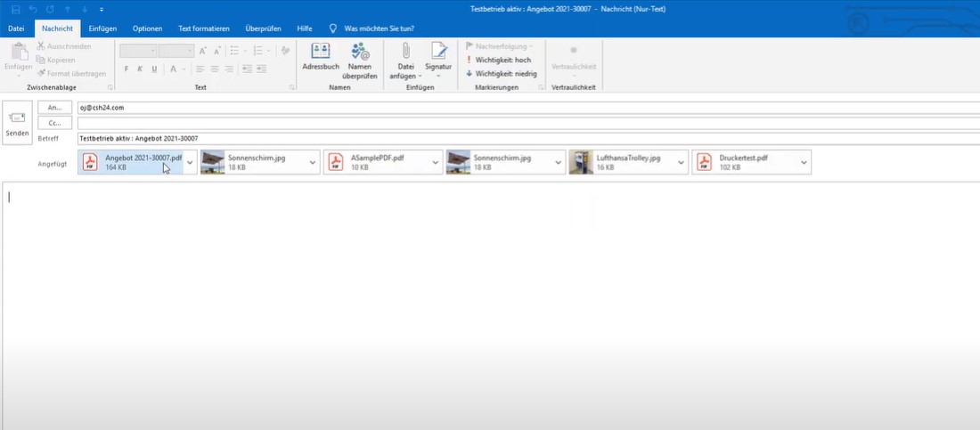Open dropdown of LufthansaTrolley.jpg attachment
This screenshot has width=980, height=430.
(682, 163)
